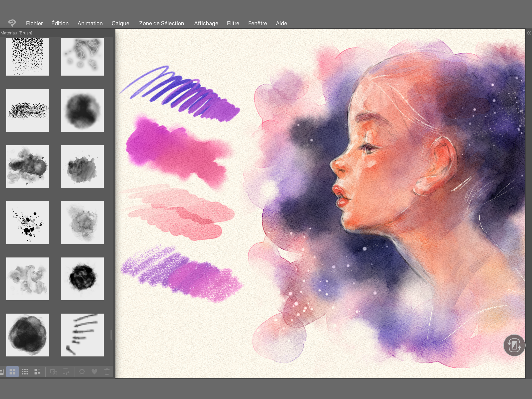Open the Fichier menu
The height and width of the screenshot is (399, 532).
[x=34, y=23]
